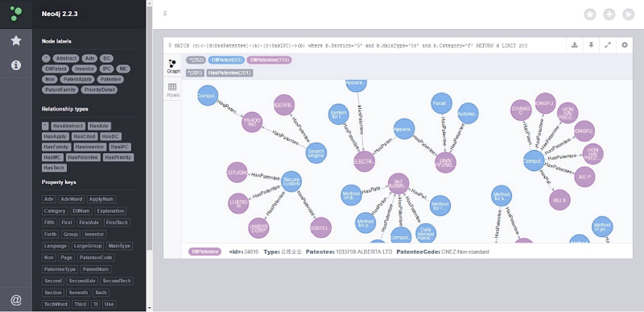Save query with the star circle icon
644x312 pixels.
pyautogui.click(x=590, y=15)
